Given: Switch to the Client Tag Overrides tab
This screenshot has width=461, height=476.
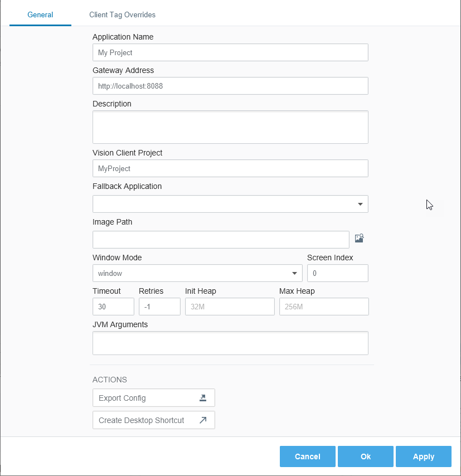Looking at the screenshot, I should (x=122, y=14).
